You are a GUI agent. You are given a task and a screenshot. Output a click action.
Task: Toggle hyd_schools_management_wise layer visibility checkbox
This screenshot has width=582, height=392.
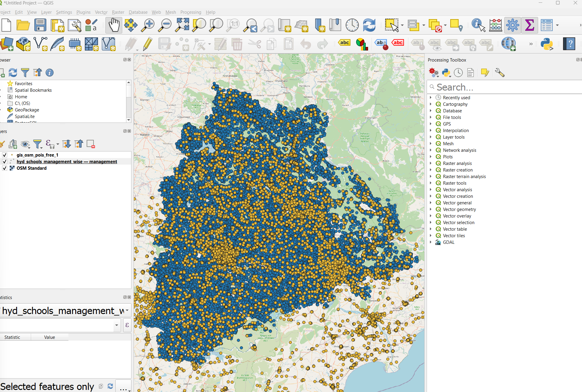[4, 162]
